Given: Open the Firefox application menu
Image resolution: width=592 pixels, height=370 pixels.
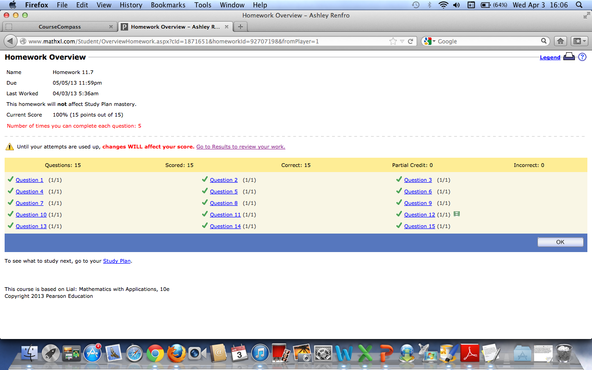Looking at the screenshot, I should [x=37, y=5].
